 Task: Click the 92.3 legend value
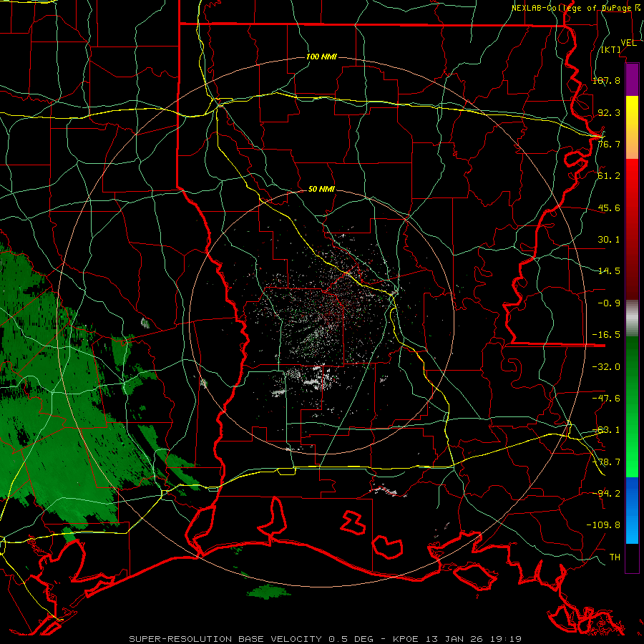609,112
